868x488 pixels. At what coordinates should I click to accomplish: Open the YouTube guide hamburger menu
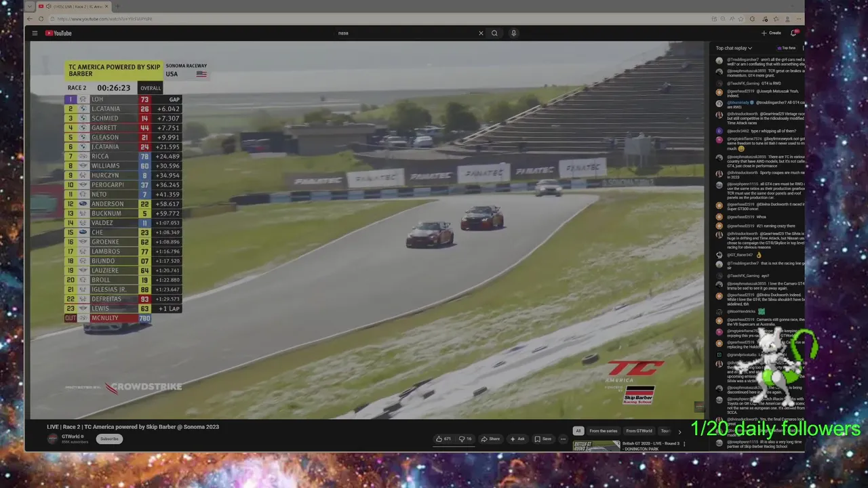35,33
